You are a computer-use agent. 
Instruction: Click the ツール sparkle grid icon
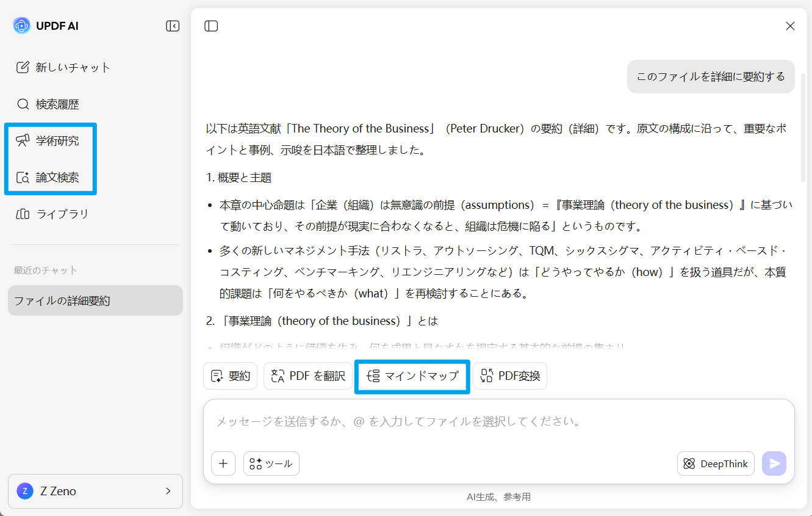coord(256,463)
